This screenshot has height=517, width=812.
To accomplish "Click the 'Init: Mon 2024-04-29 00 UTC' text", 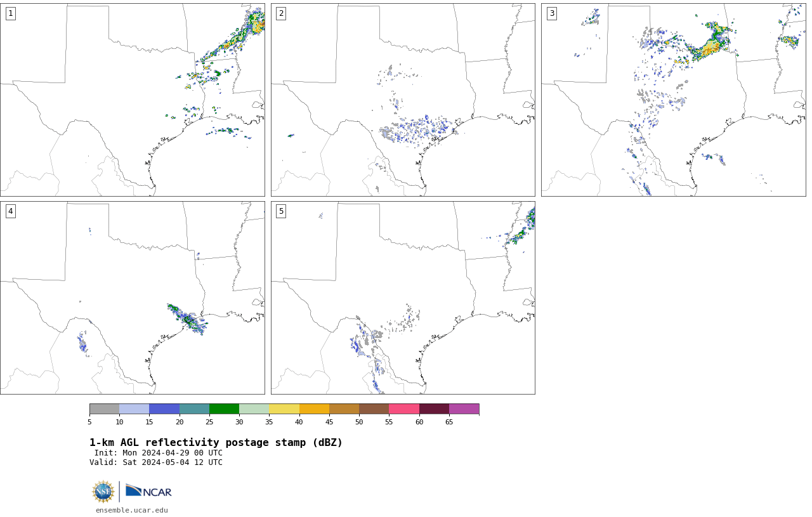I will click(159, 453).
